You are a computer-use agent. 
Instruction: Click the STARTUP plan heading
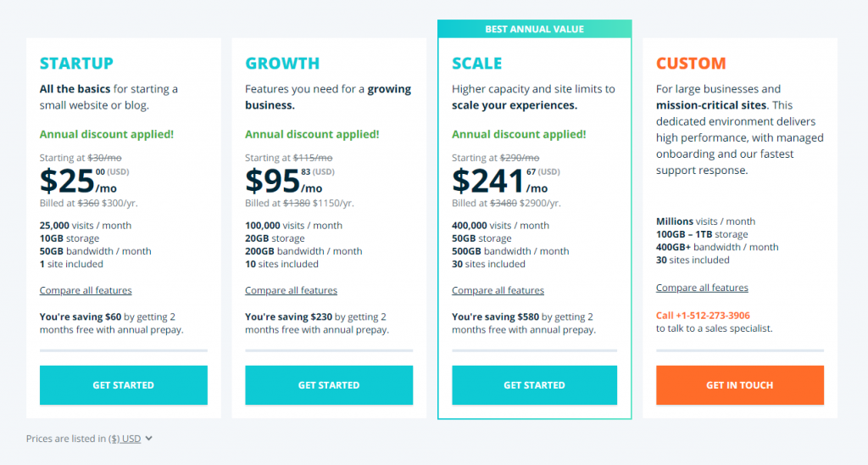click(76, 64)
